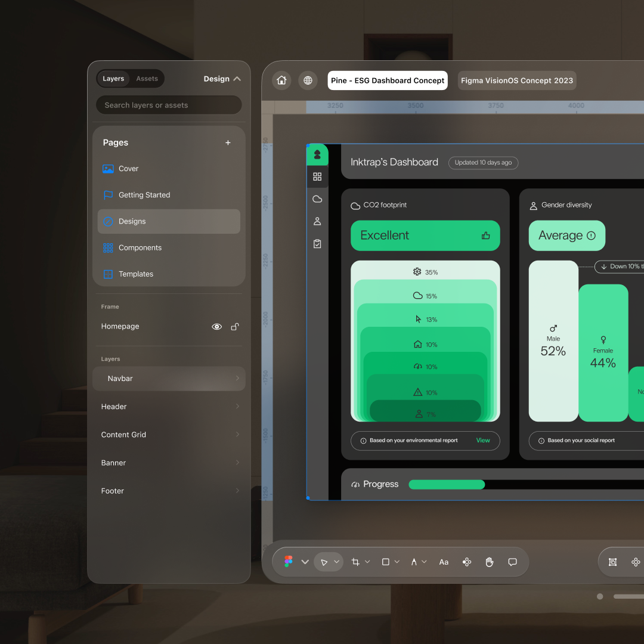This screenshot has height=644, width=644.
Task: Open Figma VisionOS Concept 2023 tab
Action: [516, 80]
